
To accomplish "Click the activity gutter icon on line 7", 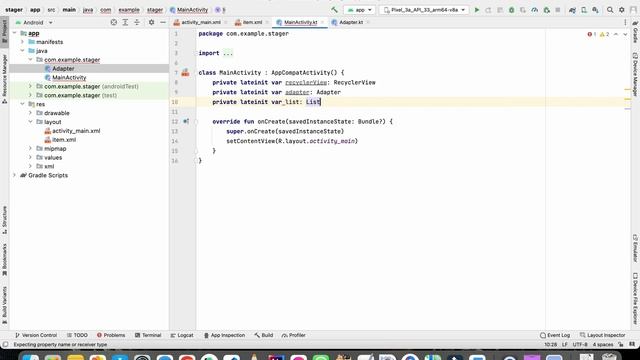I will click(185, 73).
